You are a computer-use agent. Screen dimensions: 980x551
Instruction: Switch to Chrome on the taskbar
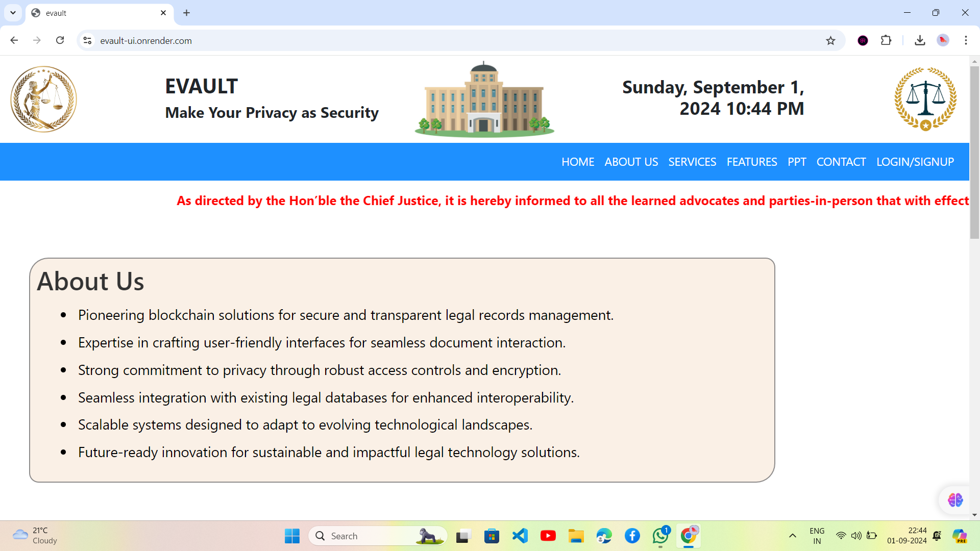pos(689,536)
